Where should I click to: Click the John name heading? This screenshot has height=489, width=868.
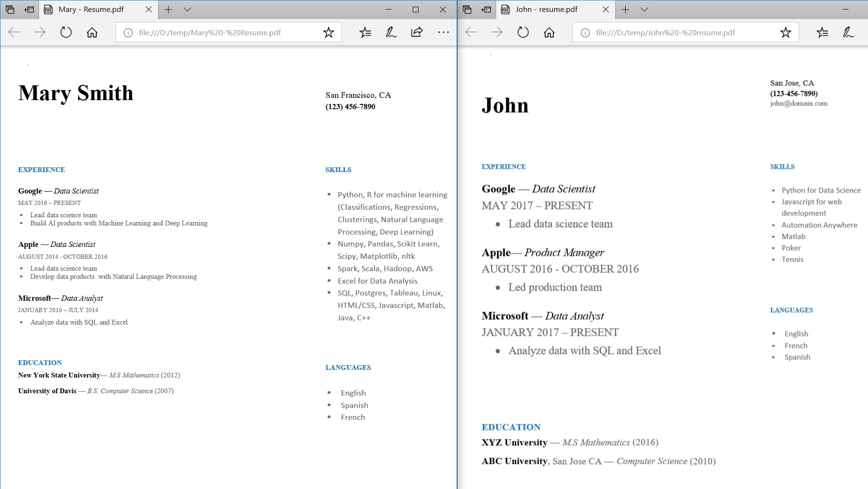(x=505, y=105)
